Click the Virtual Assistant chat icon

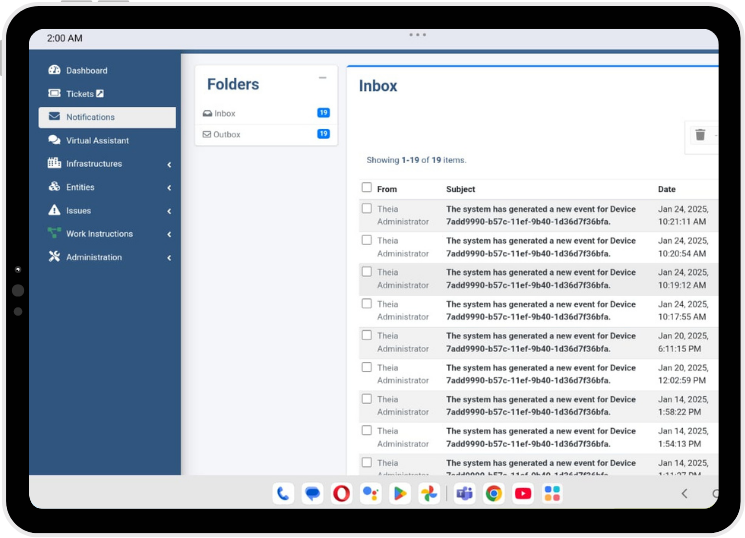pos(54,140)
